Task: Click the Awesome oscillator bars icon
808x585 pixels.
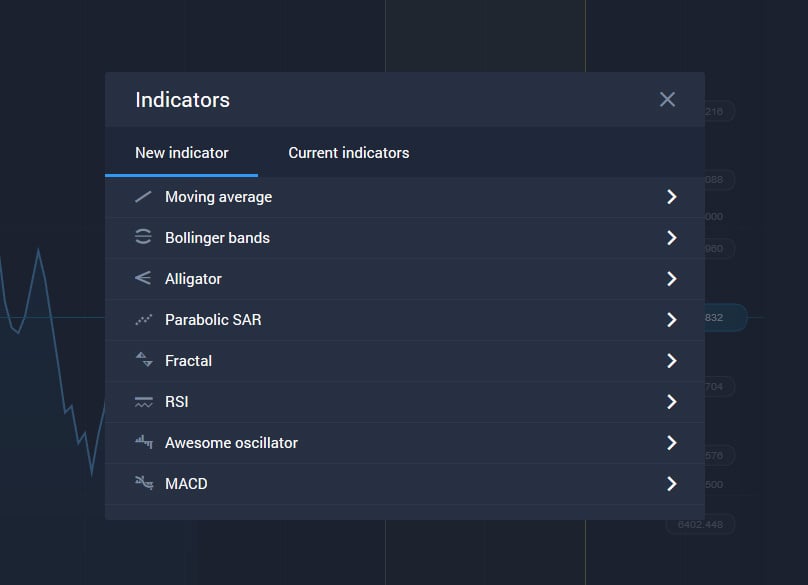Action: 143,442
